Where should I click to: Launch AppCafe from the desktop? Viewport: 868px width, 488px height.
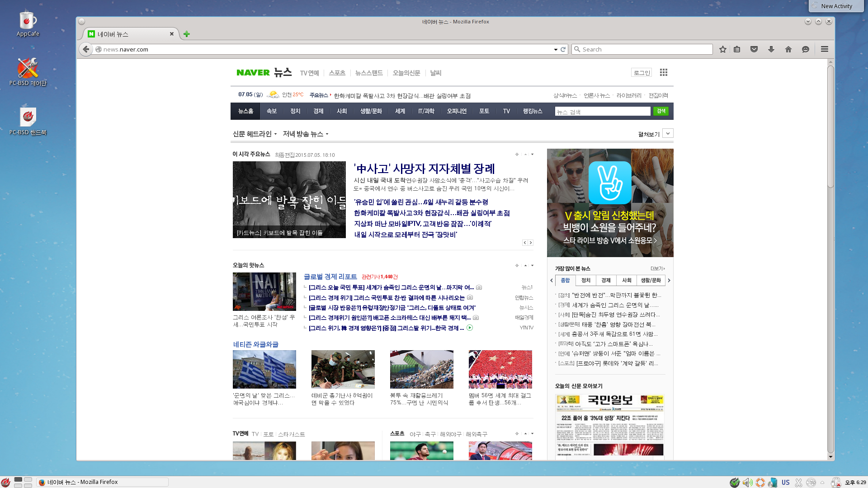(28, 23)
